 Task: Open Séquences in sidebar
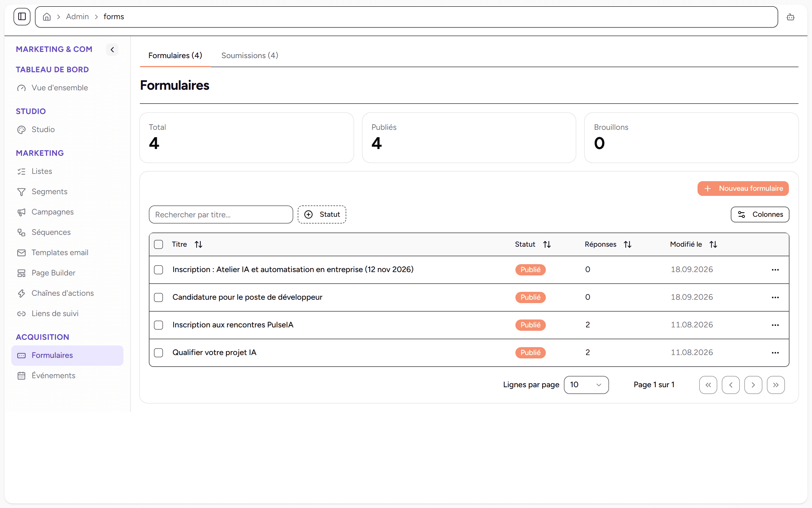67,232
